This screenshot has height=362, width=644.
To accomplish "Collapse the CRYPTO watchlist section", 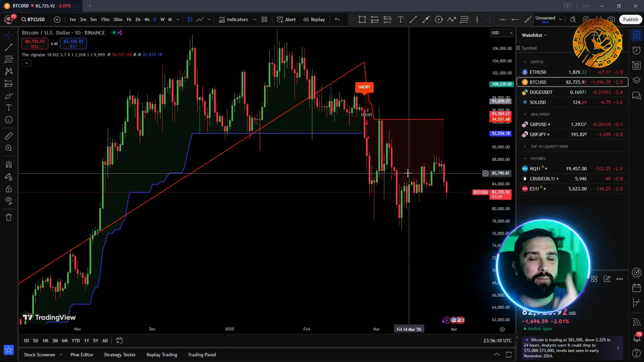I will click(525, 62).
